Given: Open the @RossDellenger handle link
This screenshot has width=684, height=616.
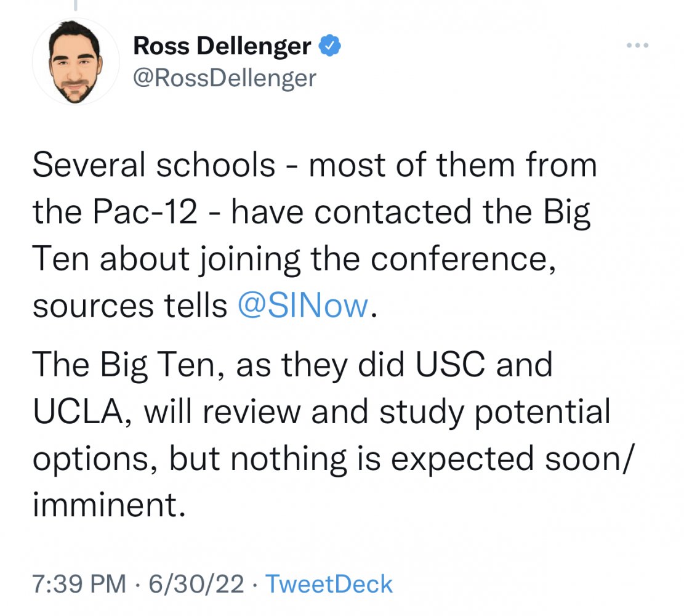Looking at the screenshot, I should click(225, 78).
